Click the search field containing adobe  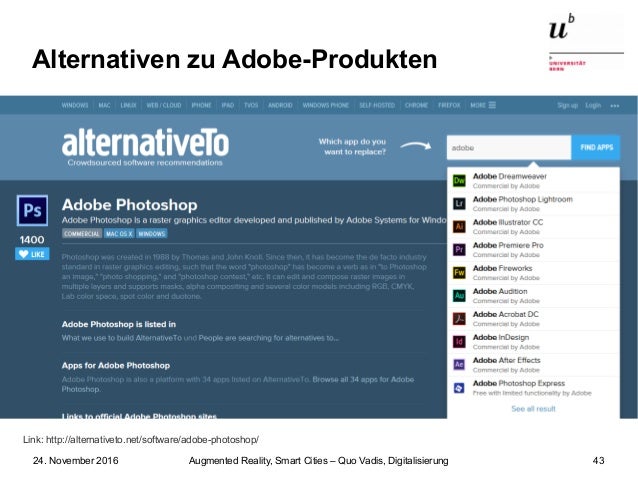click(x=509, y=147)
